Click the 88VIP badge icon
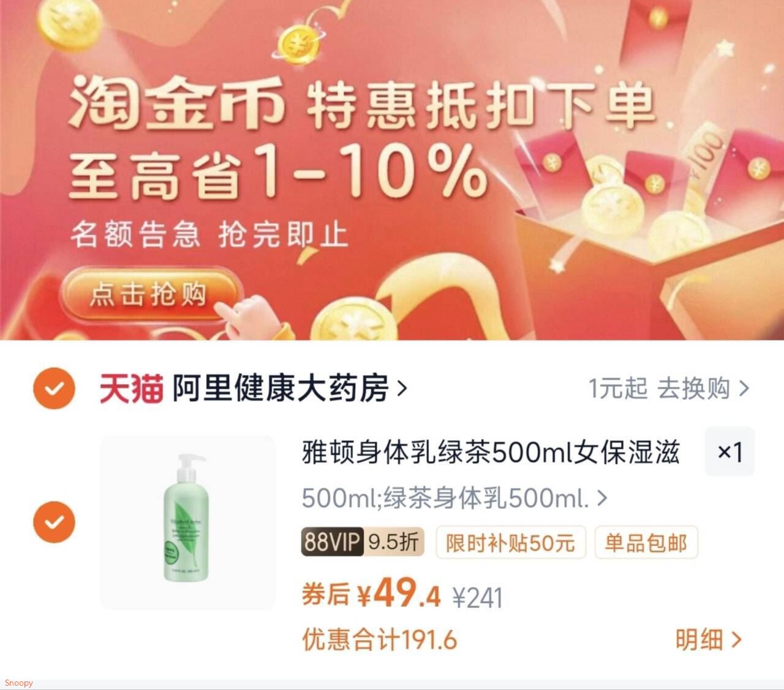The image size is (784, 690). tap(333, 541)
